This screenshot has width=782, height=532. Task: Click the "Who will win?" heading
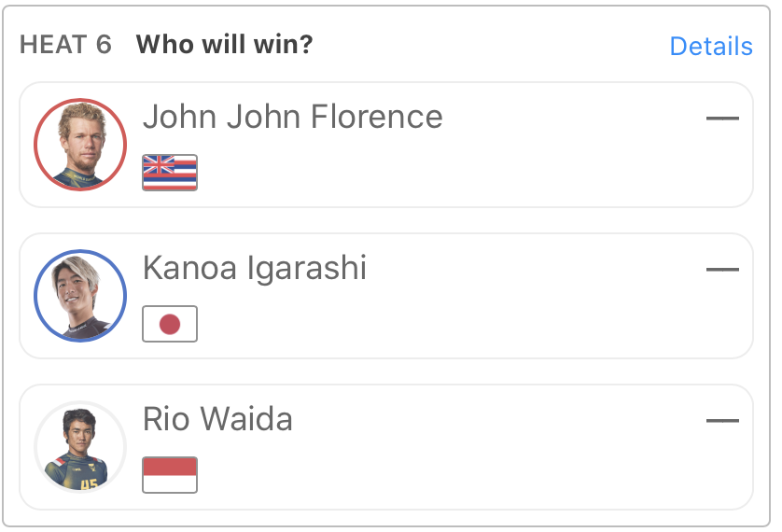[224, 45]
